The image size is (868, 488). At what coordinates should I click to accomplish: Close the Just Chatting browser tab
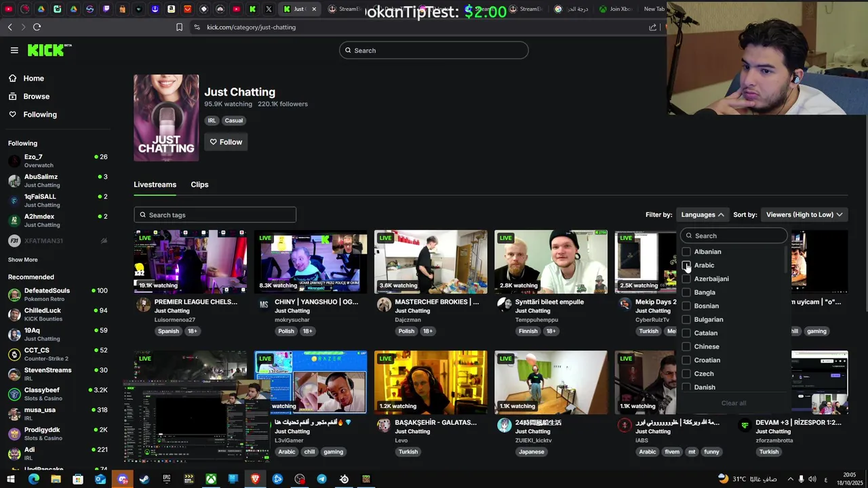314,9
